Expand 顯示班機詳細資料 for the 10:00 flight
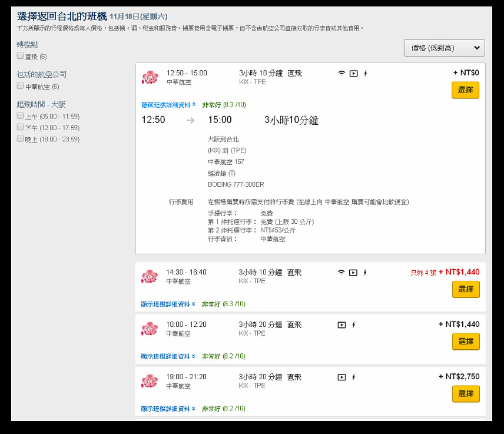This screenshot has width=504, height=434. point(168,356)
